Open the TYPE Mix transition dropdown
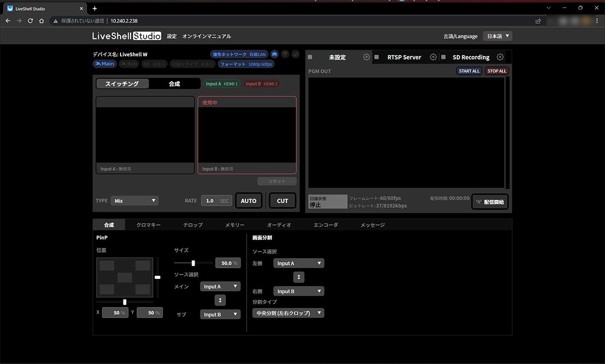605x364 pixels. point(134,201)
